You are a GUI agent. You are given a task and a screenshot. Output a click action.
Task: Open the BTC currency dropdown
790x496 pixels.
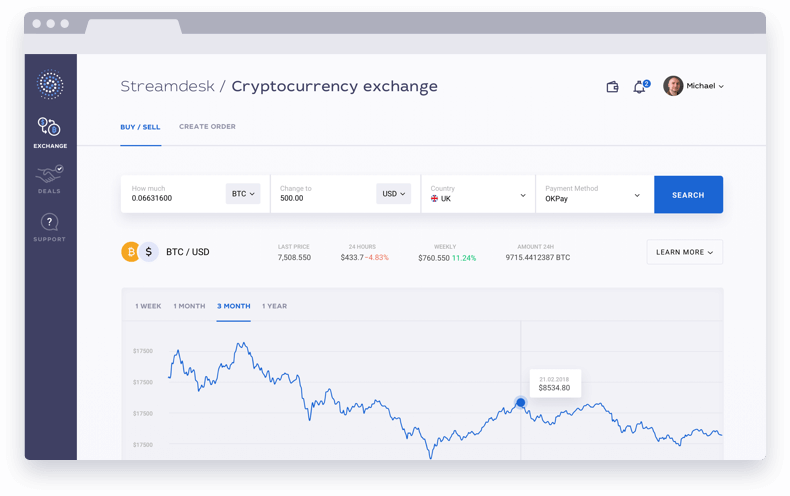(243, 194)
